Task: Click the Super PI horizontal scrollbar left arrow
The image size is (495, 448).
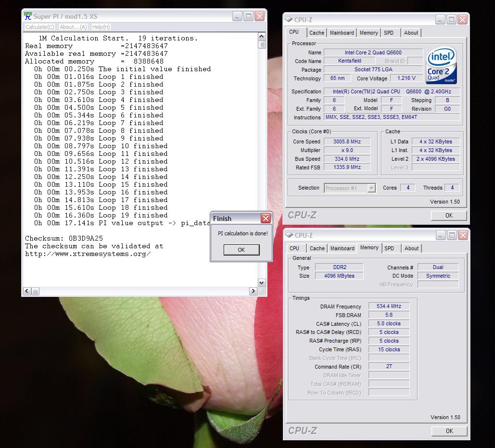Action: pyautogui.click(x=27, y=291)
